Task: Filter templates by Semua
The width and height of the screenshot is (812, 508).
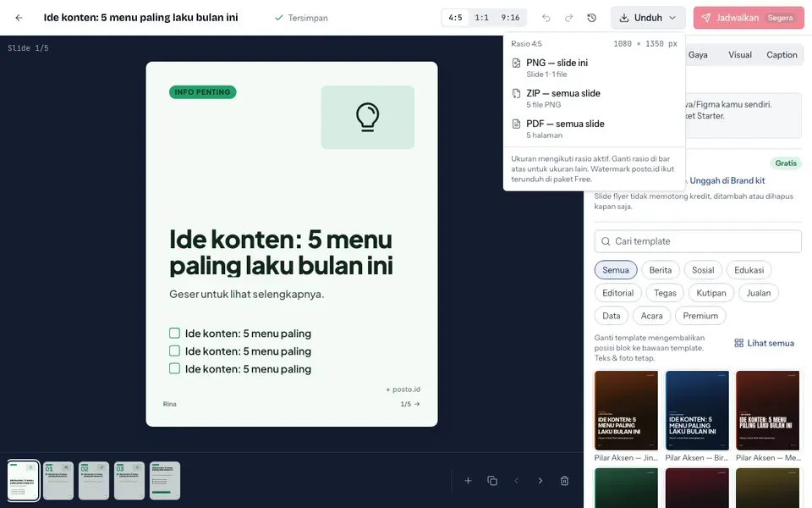Action: point(616,270)
